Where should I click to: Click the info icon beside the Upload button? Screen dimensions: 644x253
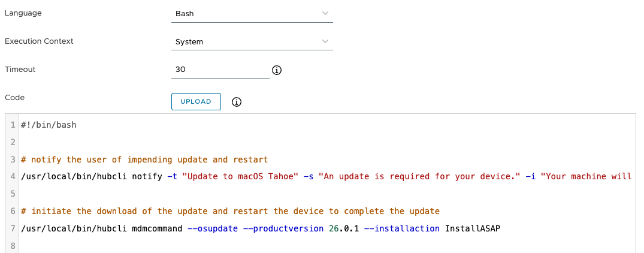pyautogui.click(x=237, y=102)
